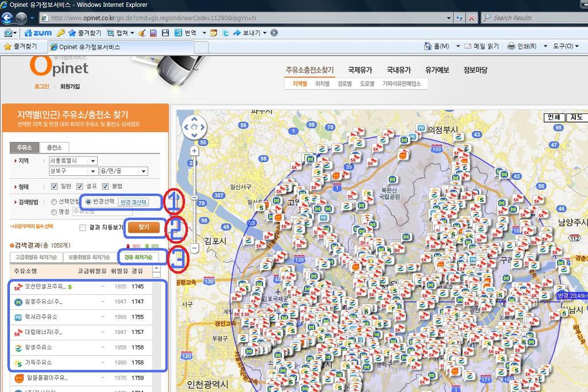
Task: Open the 유가예보 menu
Action: point(437,70)
